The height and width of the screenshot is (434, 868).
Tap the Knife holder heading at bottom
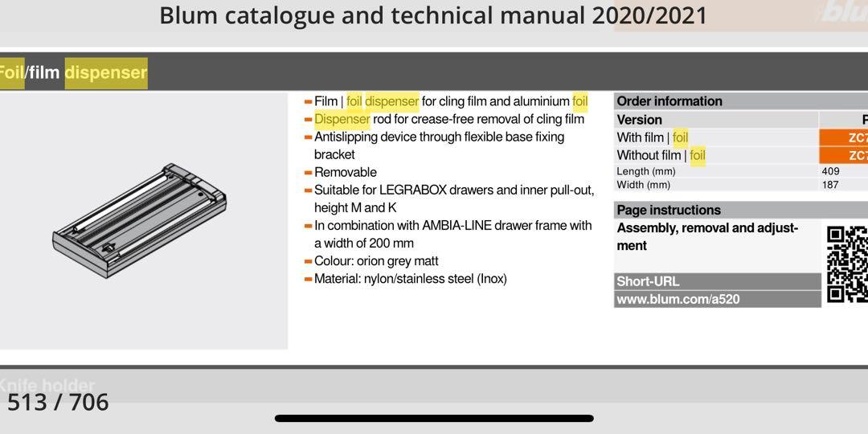pos(47,385)
